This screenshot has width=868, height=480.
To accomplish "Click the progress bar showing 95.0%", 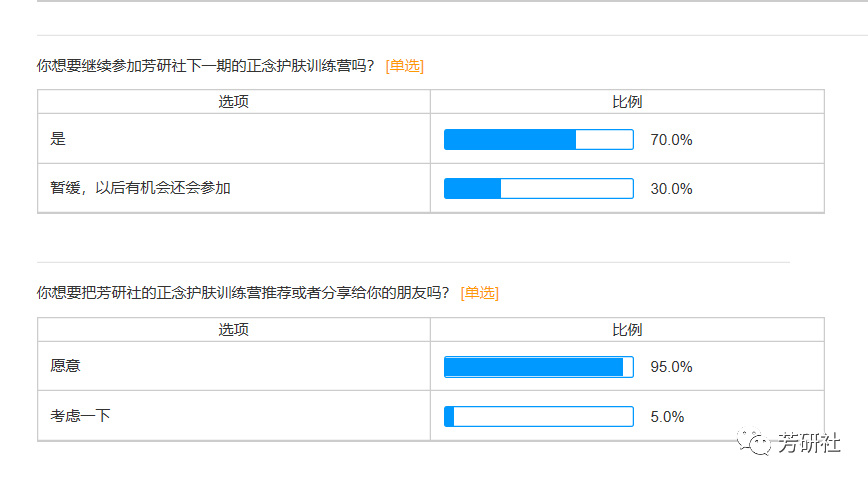I will [x=538, y=367].
